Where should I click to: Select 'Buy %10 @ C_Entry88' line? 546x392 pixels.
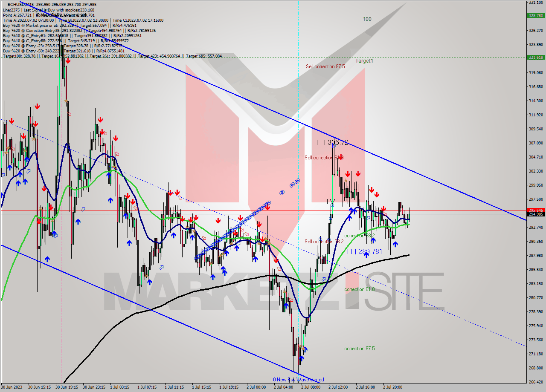(x=66, y=40)
